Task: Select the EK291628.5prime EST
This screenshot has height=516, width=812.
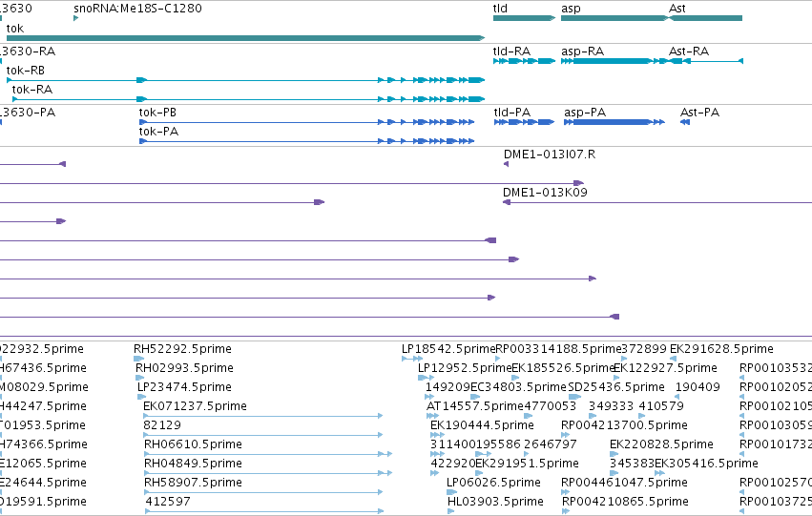Action: coord(673,359)
